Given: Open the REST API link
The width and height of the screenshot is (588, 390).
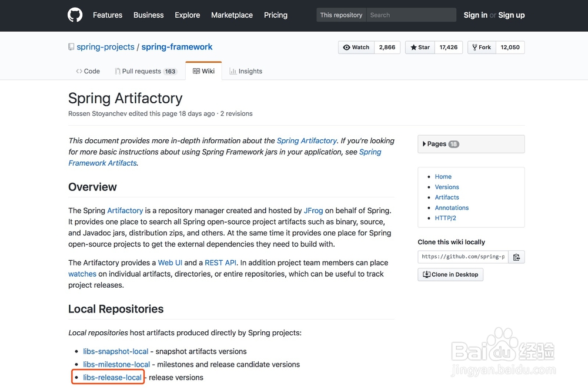Looking at the screenshot, I should [220, 263].
